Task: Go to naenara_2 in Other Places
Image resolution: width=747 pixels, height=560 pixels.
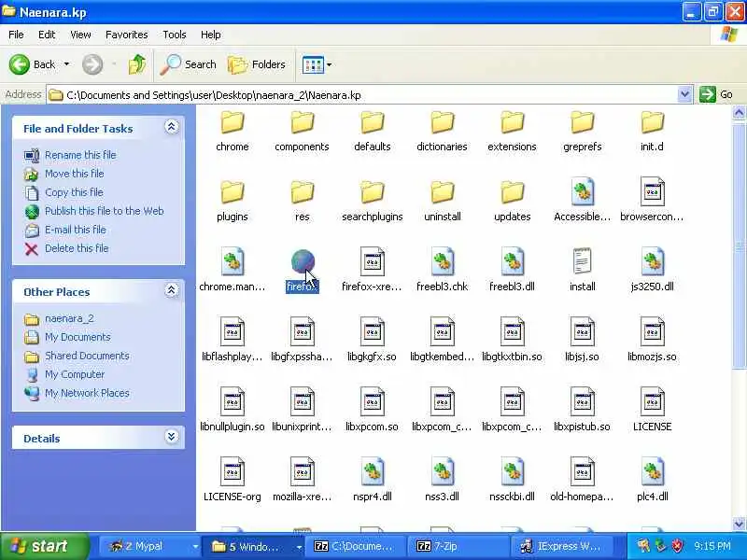Action: [69, 318]
